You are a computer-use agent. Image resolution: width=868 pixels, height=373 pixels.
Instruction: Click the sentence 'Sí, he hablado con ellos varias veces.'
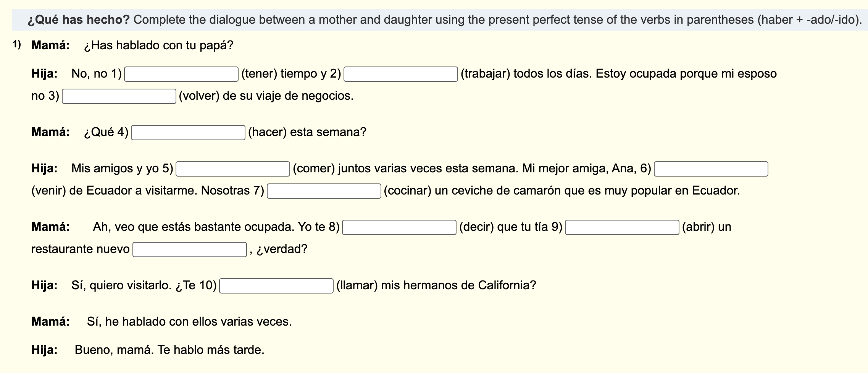189,322
